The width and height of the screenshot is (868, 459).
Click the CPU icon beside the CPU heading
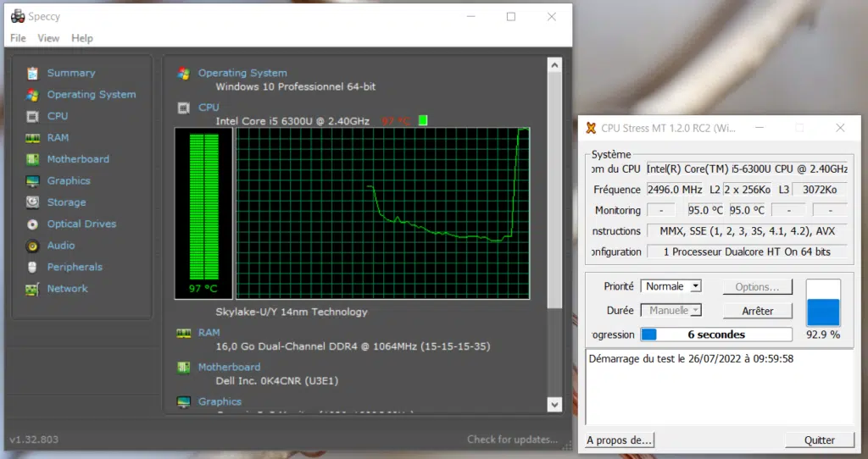point(184,108)
